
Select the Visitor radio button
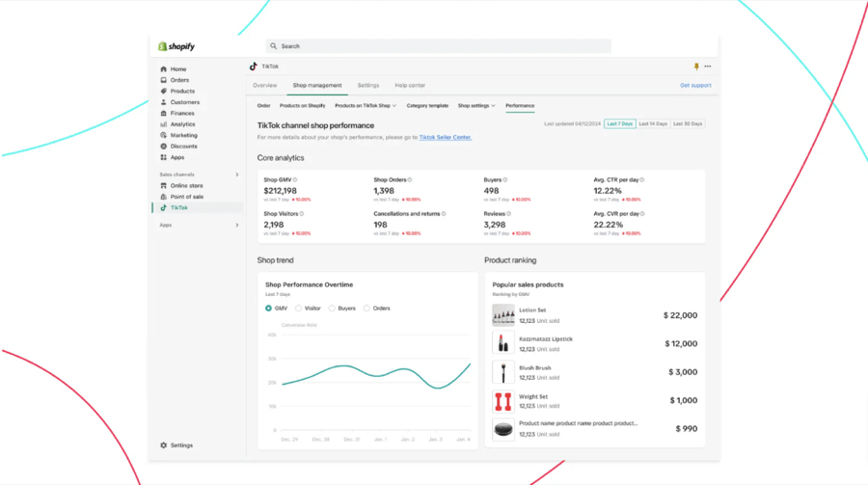tap(299, 309)
